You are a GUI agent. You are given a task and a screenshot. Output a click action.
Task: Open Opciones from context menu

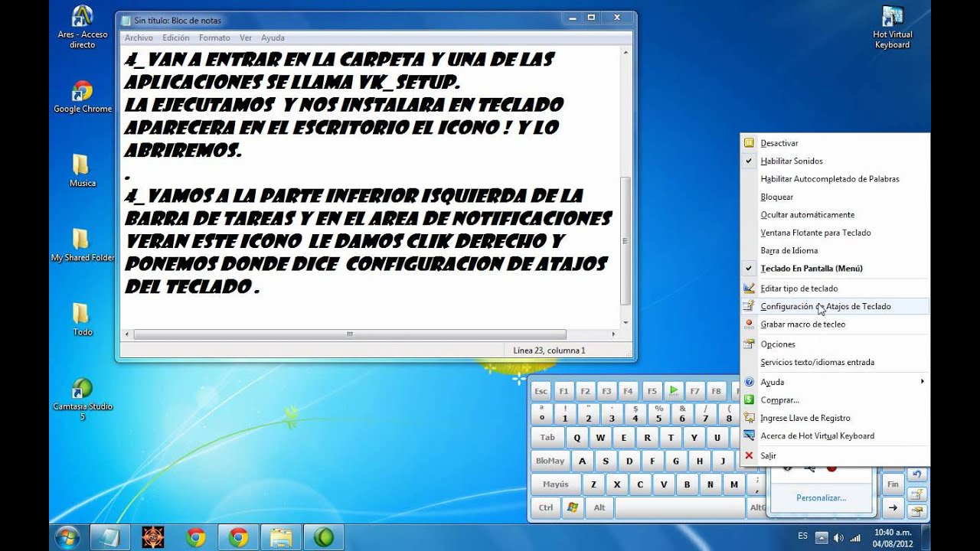pyautogui.click(x=835, y=344)
